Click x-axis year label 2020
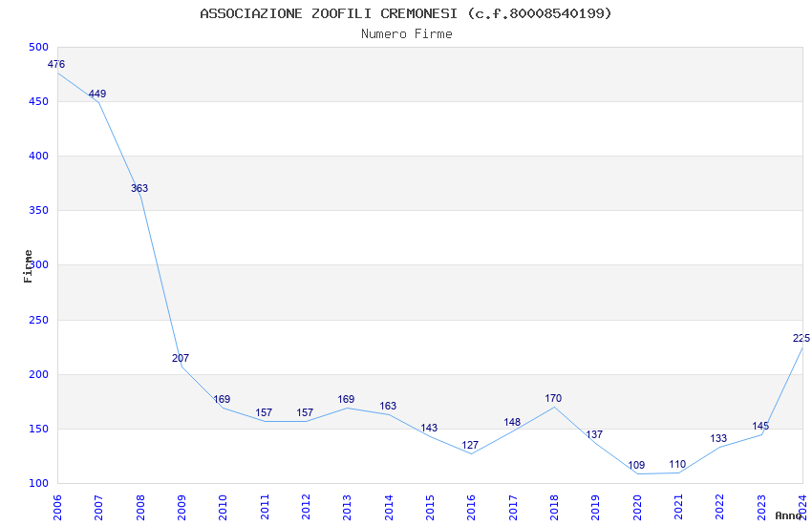This screenshot has height=525, width=812. point(637,508)
